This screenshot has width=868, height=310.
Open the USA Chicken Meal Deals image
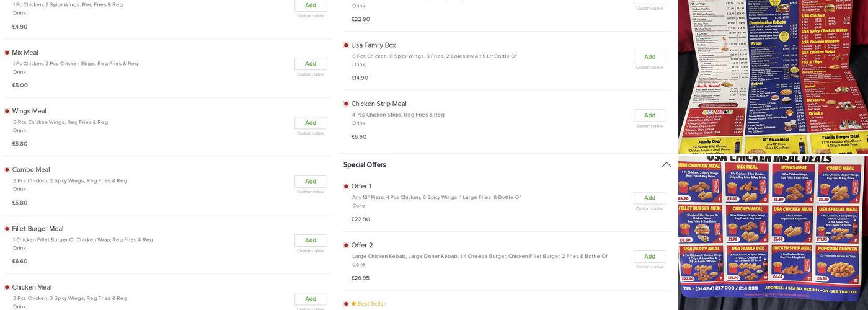coord(773,231)
